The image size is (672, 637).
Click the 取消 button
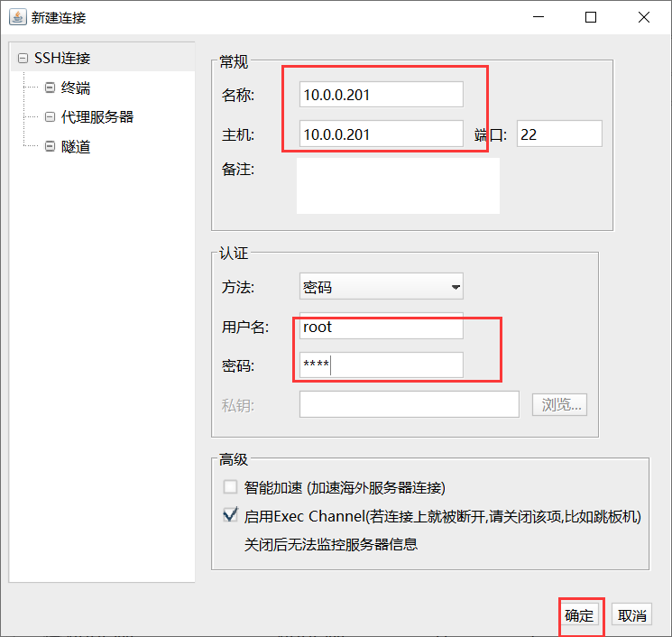pyautogui.click(x=631, y=615)
